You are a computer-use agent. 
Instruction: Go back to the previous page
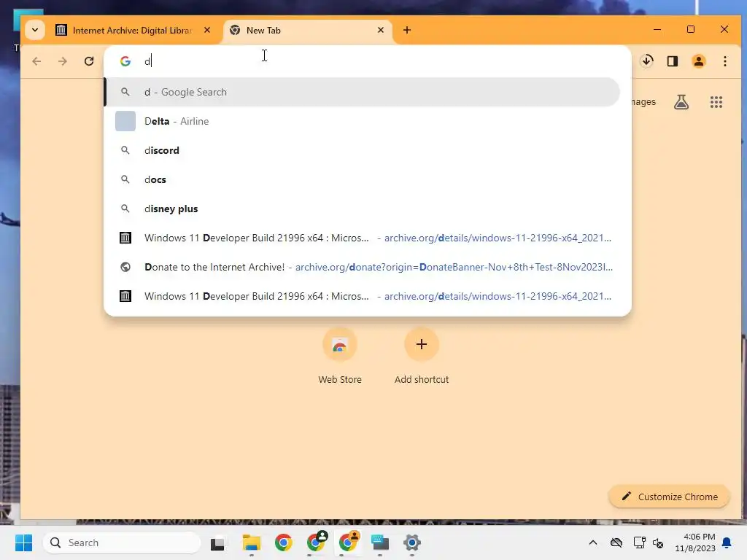(36, 61)
